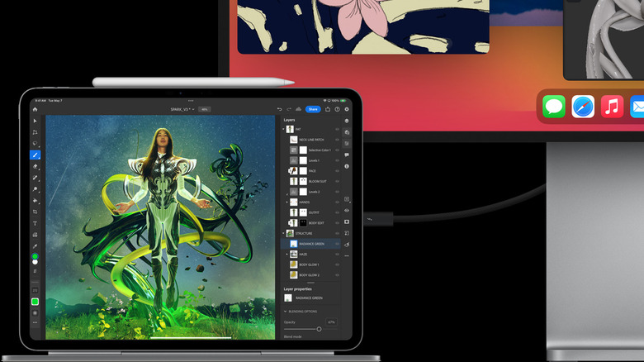The image size is (644, 362).
Task: Redo the last action
Action: pos(289,109)
